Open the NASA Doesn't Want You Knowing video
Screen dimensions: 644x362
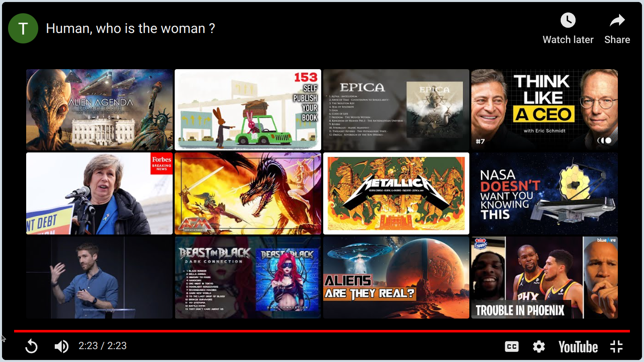coord(545,193)
